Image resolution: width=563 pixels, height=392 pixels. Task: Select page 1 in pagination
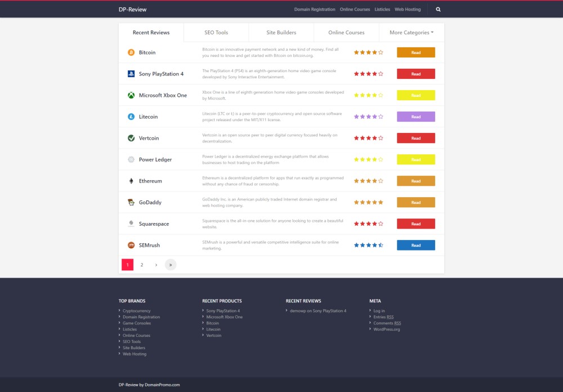pyautogui.click(x=127, y=265)
